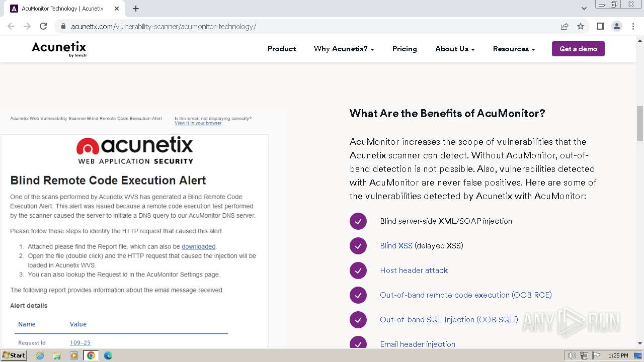Screen dimensions: 644x362
Task: Open the Product menu item
Action: click(x=282, y=49)
